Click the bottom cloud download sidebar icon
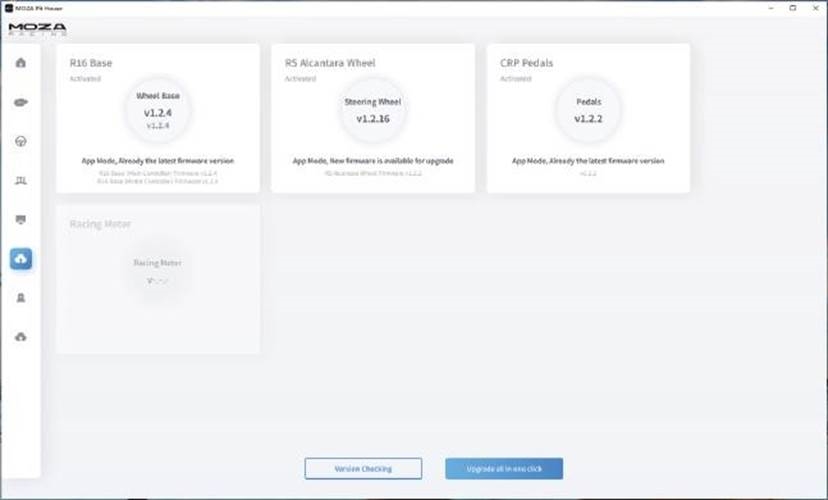The width and height of the screenshot is (828, 500). (21, 337)
